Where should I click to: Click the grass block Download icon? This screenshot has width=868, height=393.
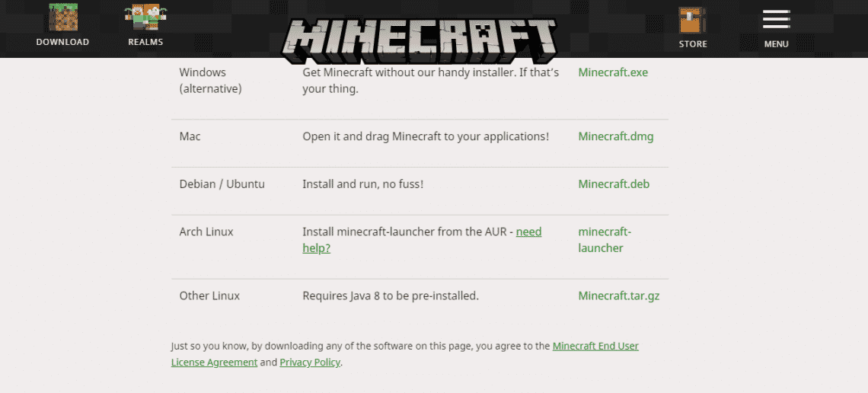click(62, 18)
